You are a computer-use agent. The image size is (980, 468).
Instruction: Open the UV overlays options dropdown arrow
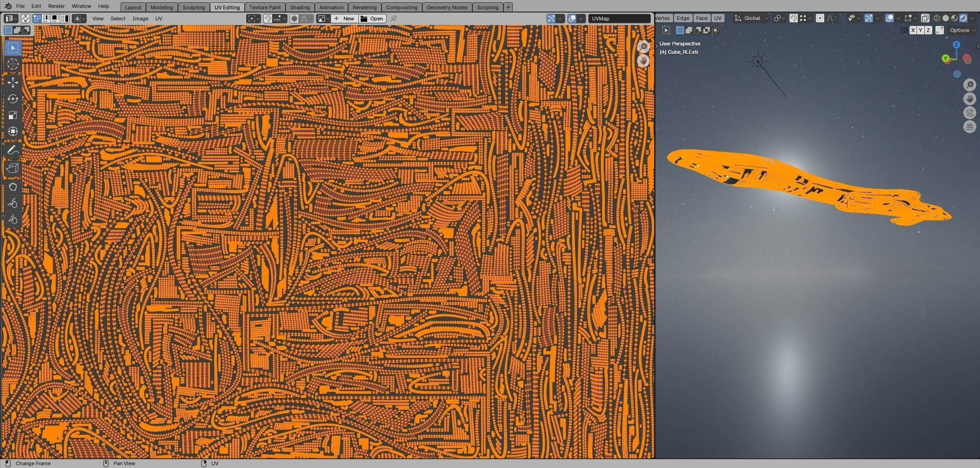click(x=581, y=19)
